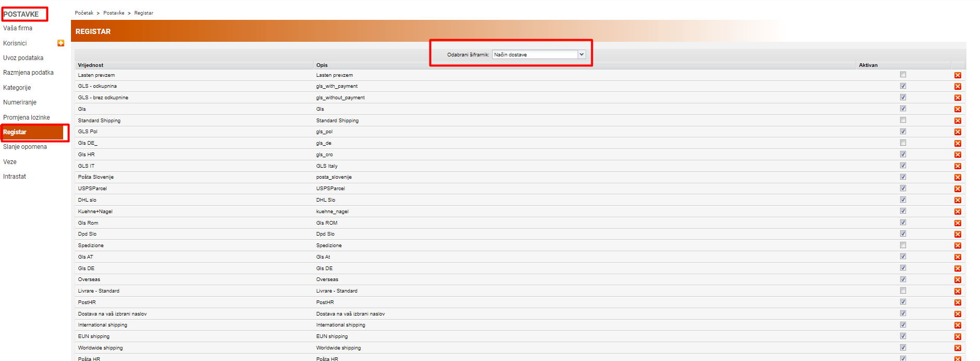This screenshot has height=361, width=980.
Task: Open Vaša firma in the sidebar
Action: [18, 28]
